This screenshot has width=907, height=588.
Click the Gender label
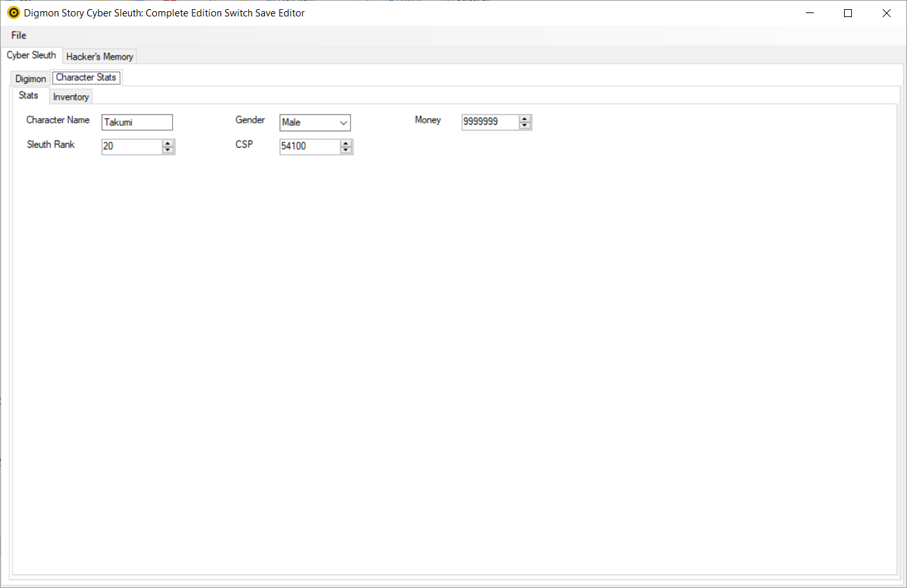[250, 120]
